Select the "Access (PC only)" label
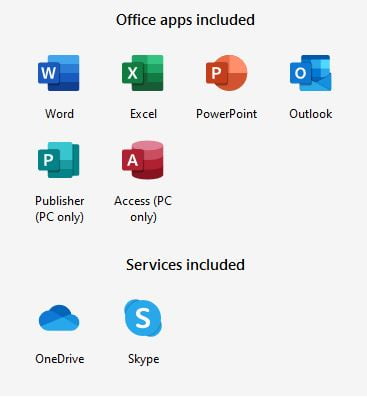 pyautogui.click(x=143, y=209)
